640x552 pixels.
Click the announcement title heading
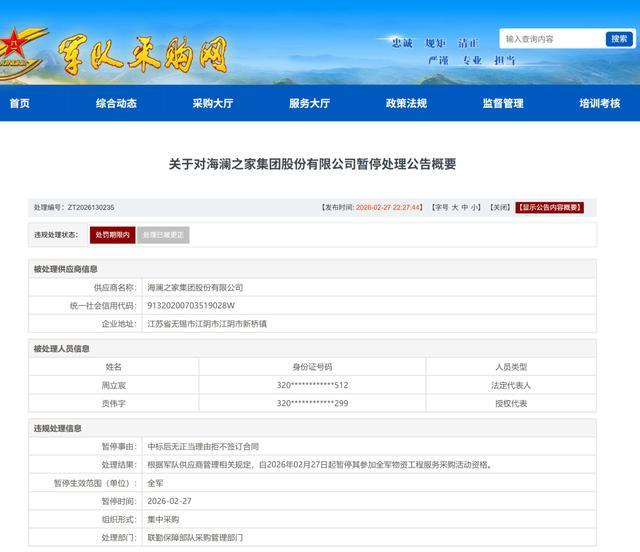[x=312, y=164]
